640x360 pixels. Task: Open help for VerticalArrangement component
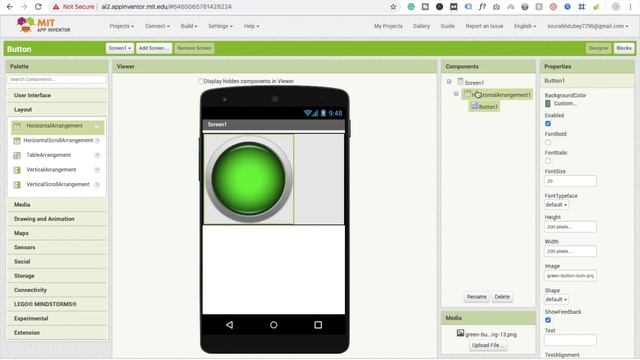pyautogui.click(x=97, y=170)
